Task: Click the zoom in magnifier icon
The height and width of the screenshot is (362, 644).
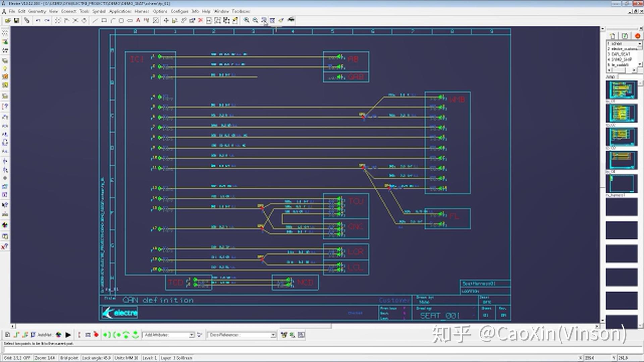Action: pyautogui.click(x=247, y=20)
